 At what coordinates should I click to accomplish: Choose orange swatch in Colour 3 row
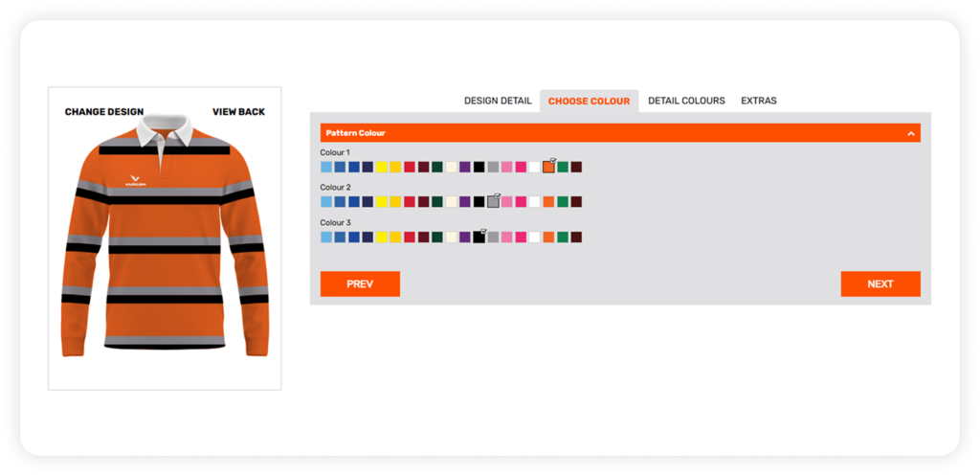[x=548, y=238]
